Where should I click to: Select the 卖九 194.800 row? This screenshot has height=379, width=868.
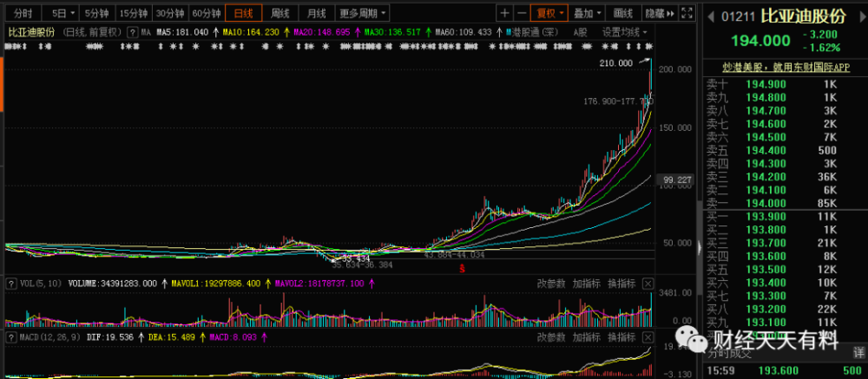pyautogui.click(x=783, y=97)
